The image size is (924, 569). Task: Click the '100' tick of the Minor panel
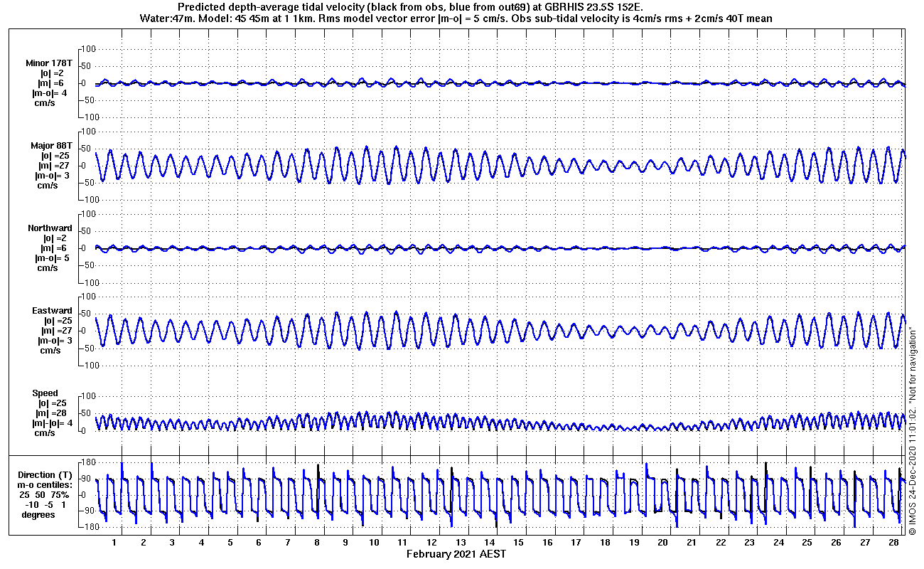click(x=89, y=49)
